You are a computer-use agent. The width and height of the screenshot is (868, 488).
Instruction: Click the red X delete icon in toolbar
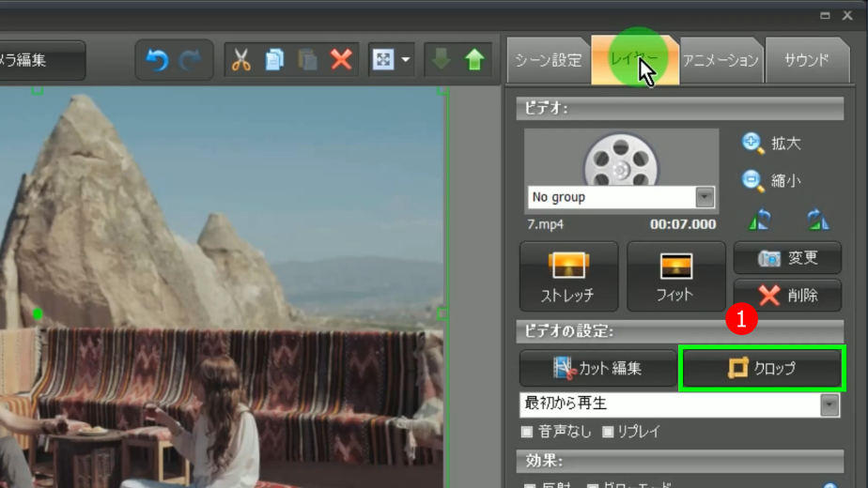[x=341, y=60]
